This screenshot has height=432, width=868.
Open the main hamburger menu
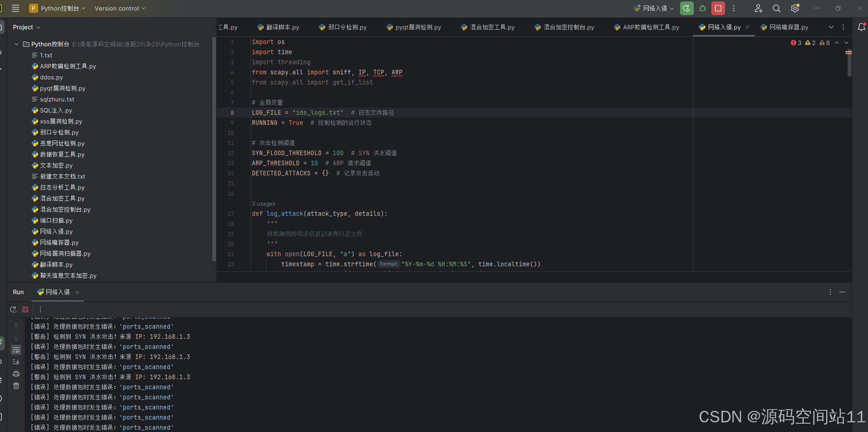click(x=15, y=8)
